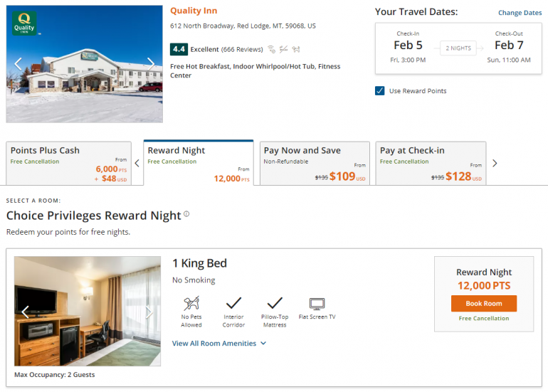548x392 pixels.
Task: Click the Flat Screen TV icon
Action: [317, 304]
